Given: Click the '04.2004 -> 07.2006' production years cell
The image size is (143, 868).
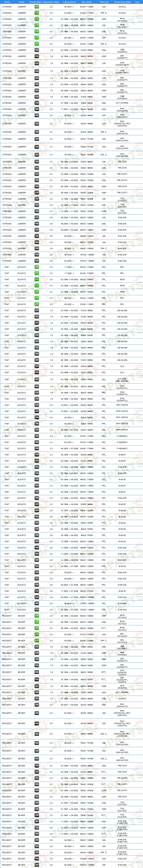Looking at the screenshot, I should (69, 597).
